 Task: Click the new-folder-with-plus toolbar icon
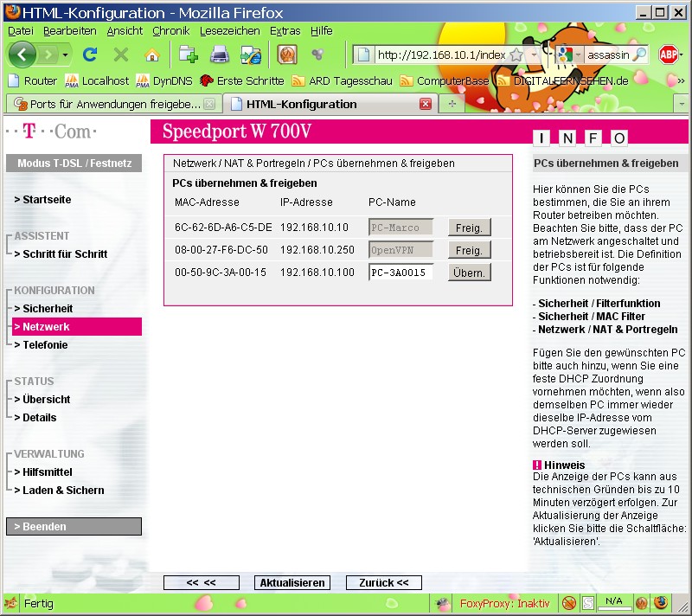[x=189, y=55]
